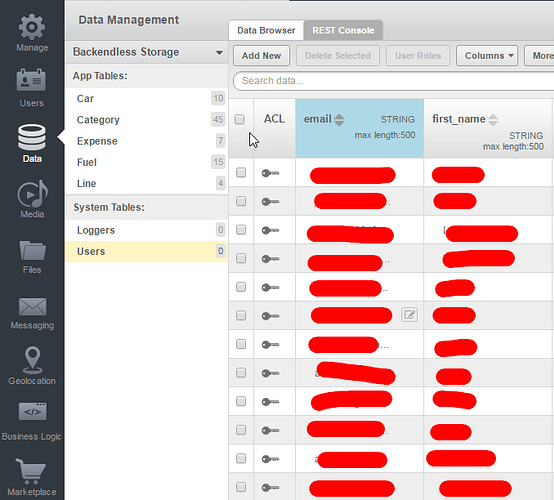
Task: Open the Columns dropdown button
Action: [x=487, y=55]
